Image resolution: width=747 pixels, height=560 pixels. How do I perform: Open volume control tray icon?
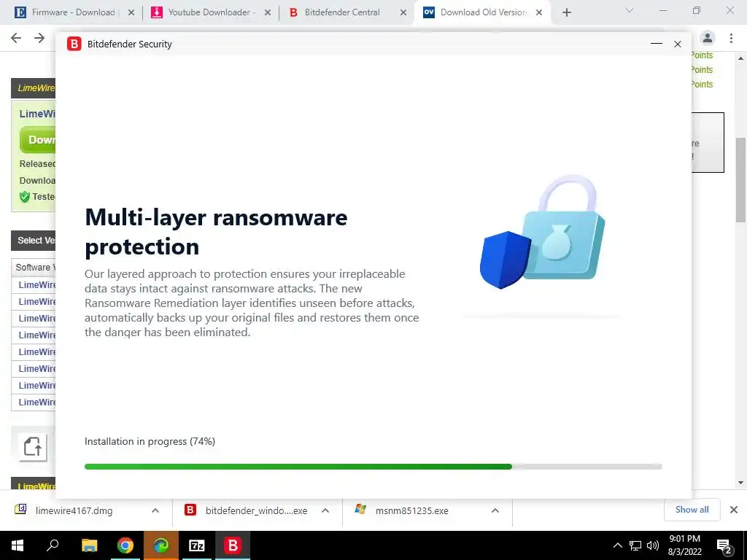click(x=653, y=545)
